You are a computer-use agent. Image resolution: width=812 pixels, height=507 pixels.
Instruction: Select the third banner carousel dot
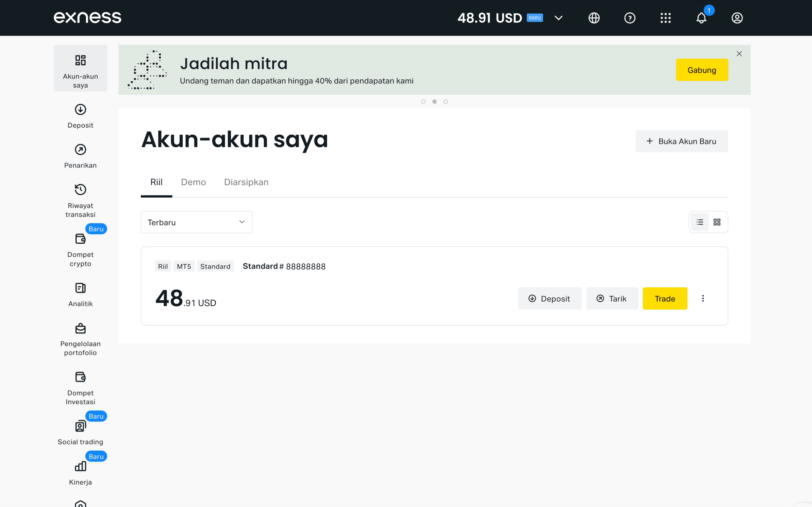(x=445, y=102)
